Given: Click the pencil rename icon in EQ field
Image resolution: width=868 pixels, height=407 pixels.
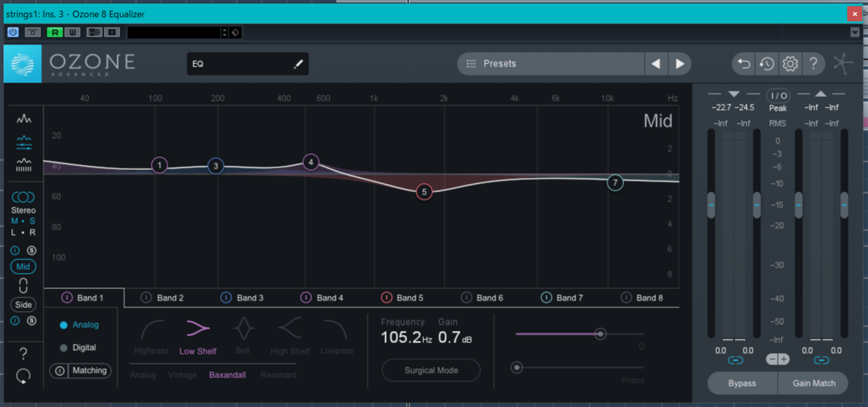Looking at the screenshot, I should 299,64.
